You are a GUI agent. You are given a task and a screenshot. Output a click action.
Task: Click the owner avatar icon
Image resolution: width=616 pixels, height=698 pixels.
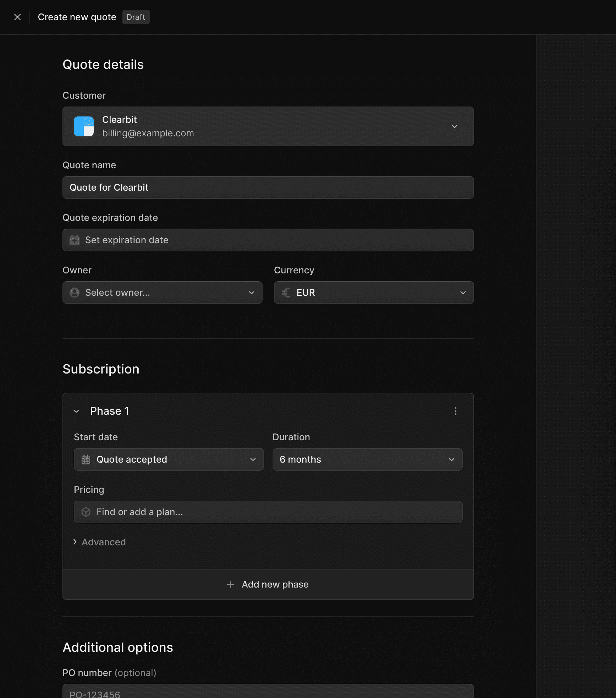75,293
